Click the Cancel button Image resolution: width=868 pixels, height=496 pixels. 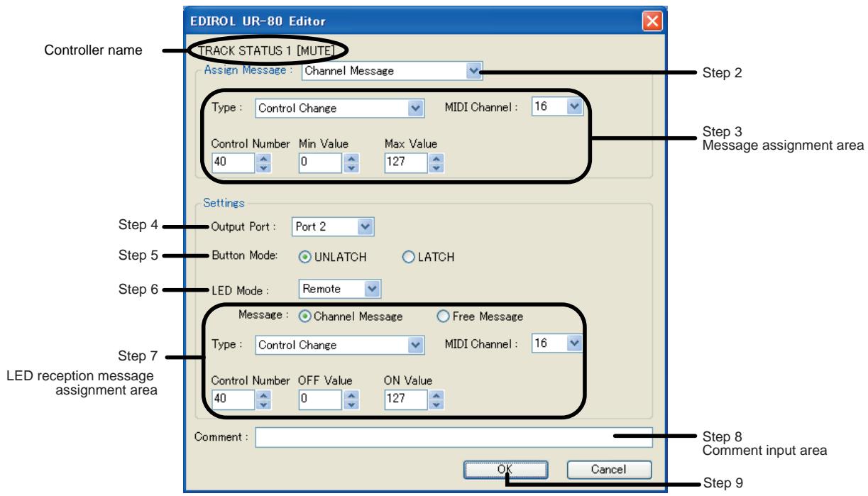609,468
